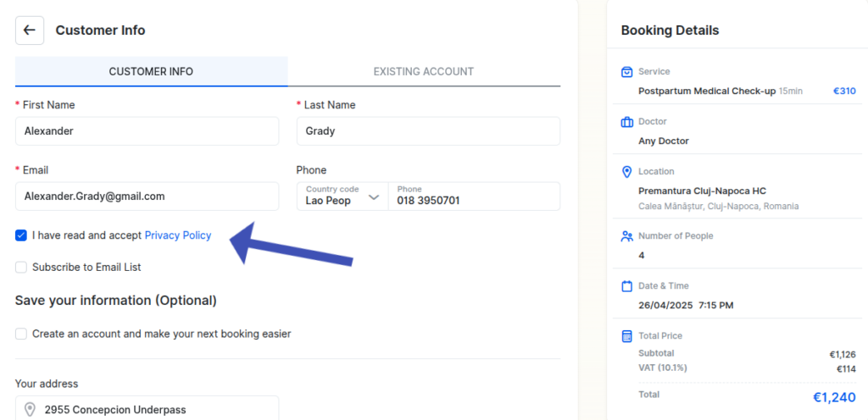Click the address map pin icon

31,410
